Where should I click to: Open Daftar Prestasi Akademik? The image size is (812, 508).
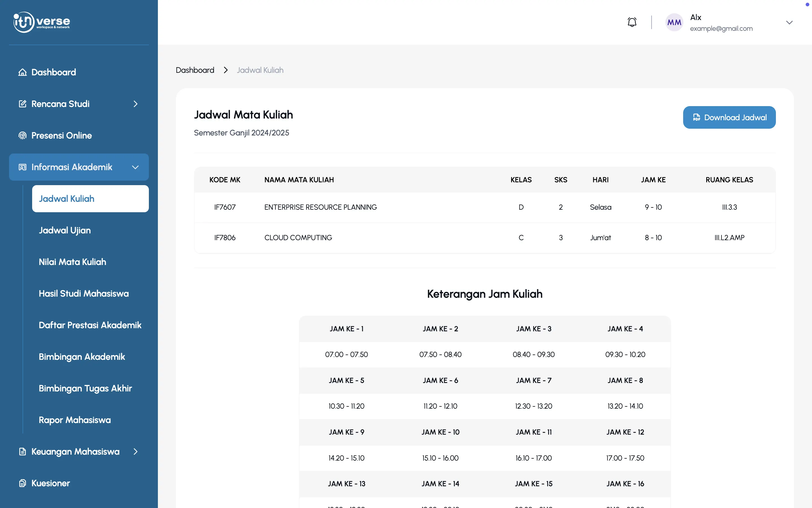tap(90, 325)
